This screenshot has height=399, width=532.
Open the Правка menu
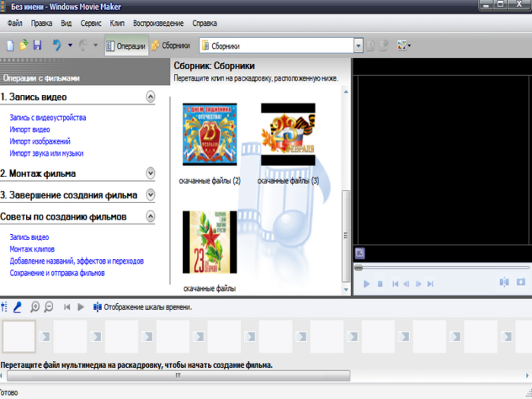click(x=41, y=23)
